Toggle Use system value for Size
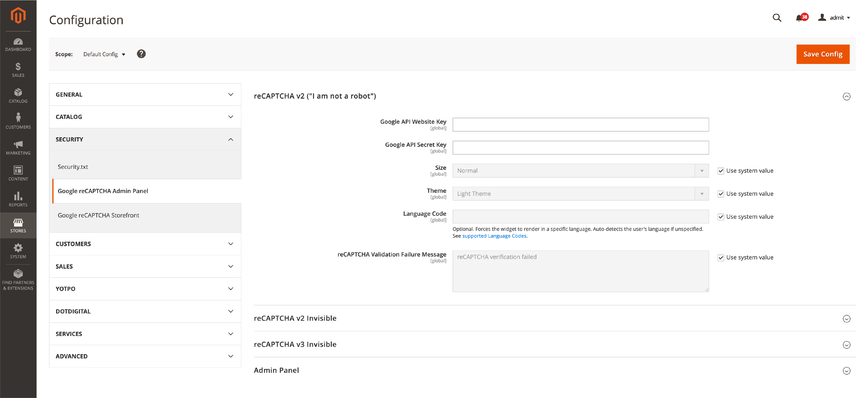This screenshot has height=398, width=868. pyautogui.click(x=720, y=171)
